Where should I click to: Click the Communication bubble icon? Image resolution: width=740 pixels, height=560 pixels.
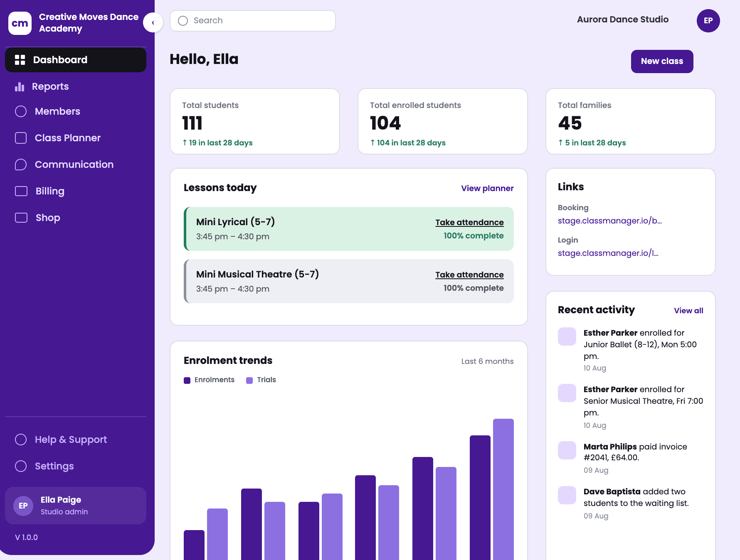coord(21,165)
